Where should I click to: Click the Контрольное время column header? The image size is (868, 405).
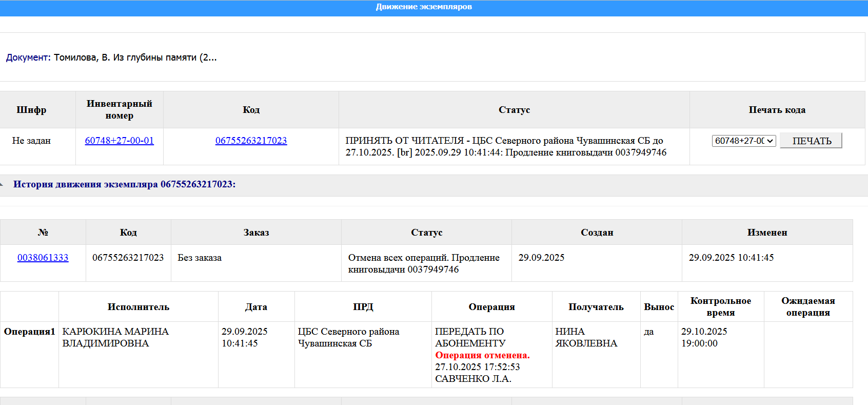coord(720,307)
